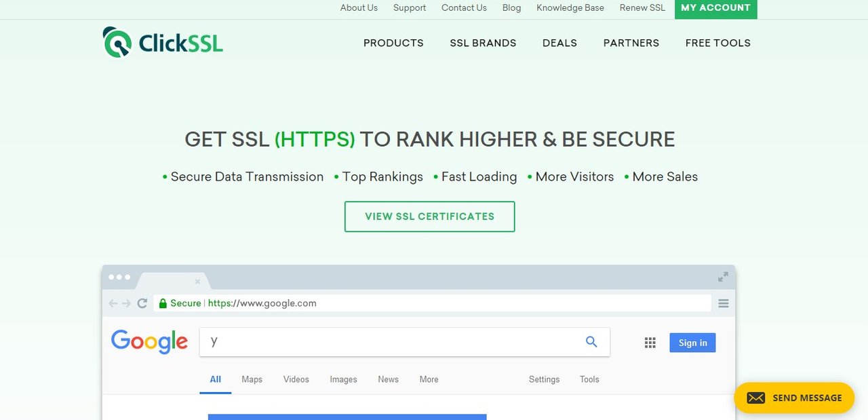
Task: Open the Contact Us link
Action: tap(464, 8)
